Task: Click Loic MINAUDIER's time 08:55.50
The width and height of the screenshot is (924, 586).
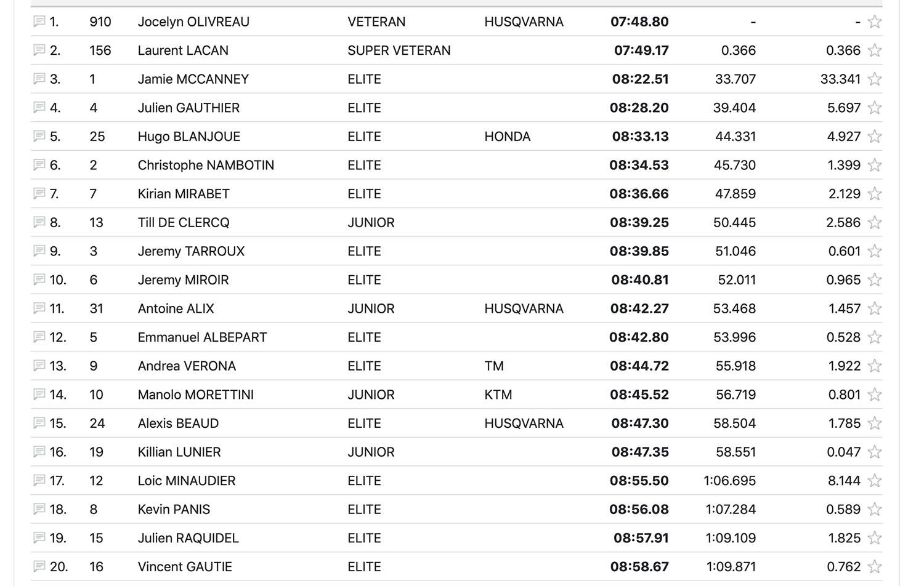Action: coord(639,481)
